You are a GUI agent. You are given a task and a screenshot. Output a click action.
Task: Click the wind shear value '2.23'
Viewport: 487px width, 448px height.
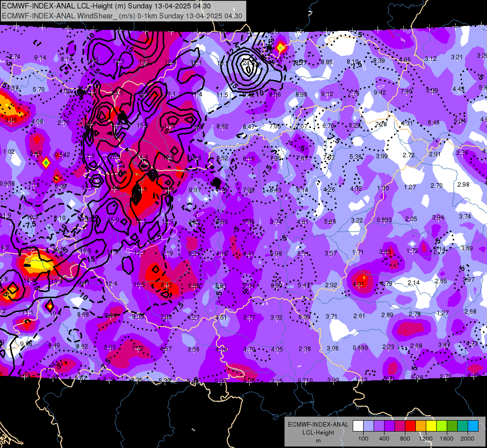click(x=388, y=346)
